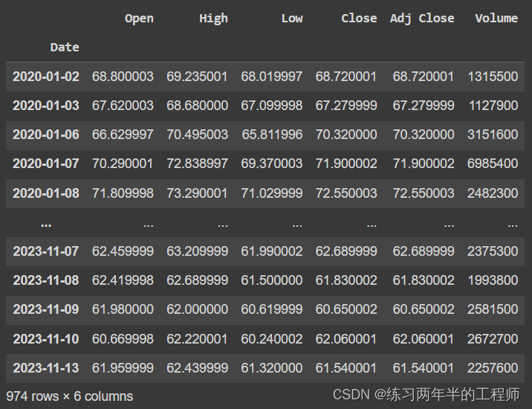Select Open value 60.669998
Image resolution: width=532 pixels, height=409 pixels.
click(x=123, y=339)
